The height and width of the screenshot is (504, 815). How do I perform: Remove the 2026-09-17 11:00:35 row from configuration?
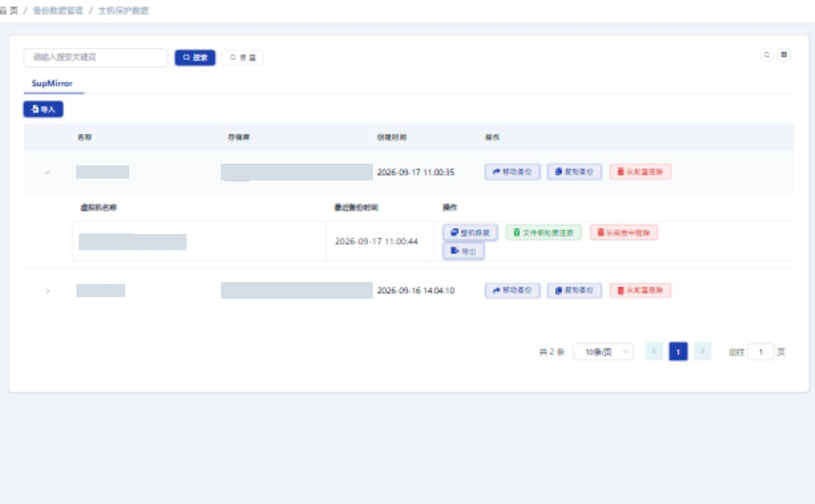[x=641, y=172]
